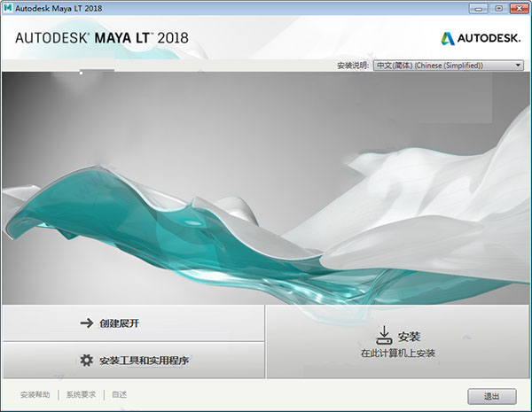This screenshot has height=412, width=532.
Task: Close the Maya LT installer window
Action: (x=520, y=9)
